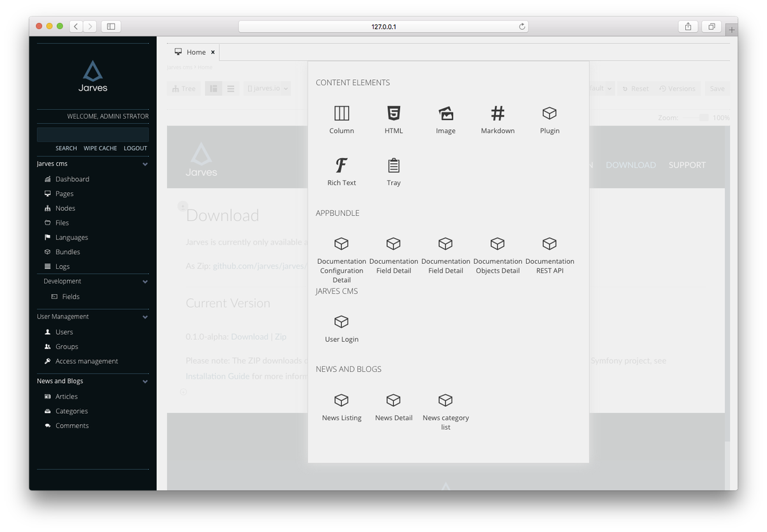
Task: Add Documentation REST API plugin
Action: pyautogui.click(x=550, y=255)
